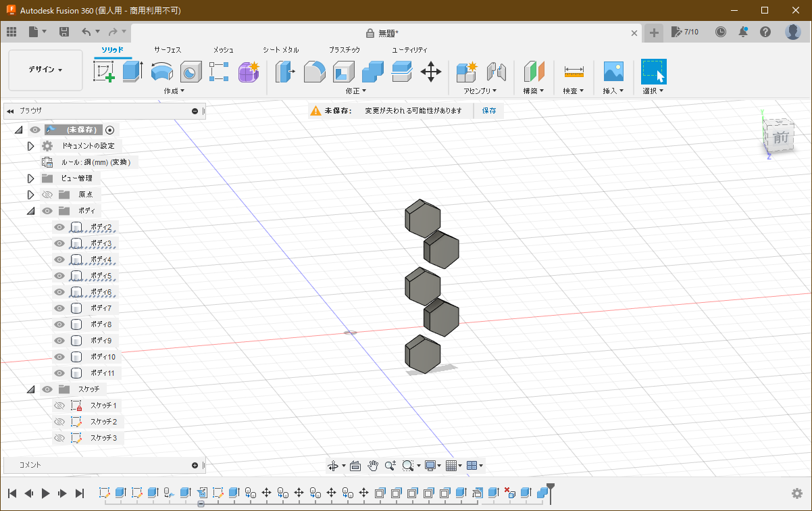The width and height of the screenshot is (812, 511).
Task: Play the timeline
Action: [x=46, y=493]
